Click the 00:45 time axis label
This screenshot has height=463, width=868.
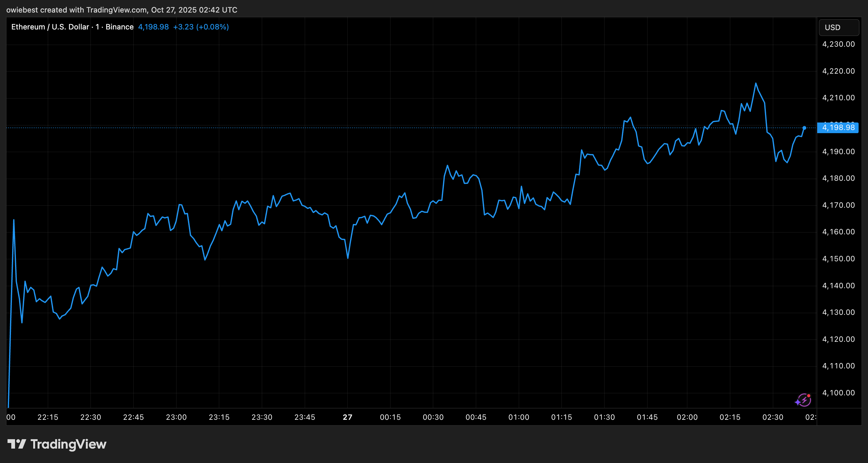click(x=476, y=417)
